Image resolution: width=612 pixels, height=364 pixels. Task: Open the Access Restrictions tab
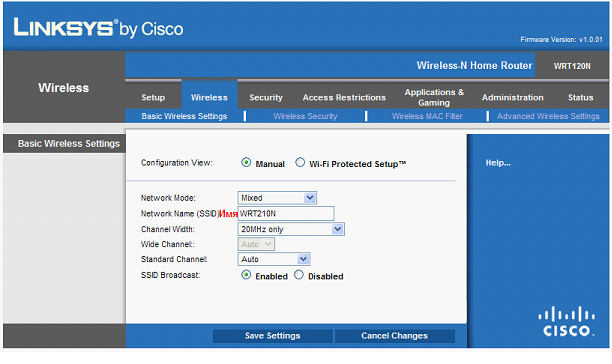click(344, 98)
